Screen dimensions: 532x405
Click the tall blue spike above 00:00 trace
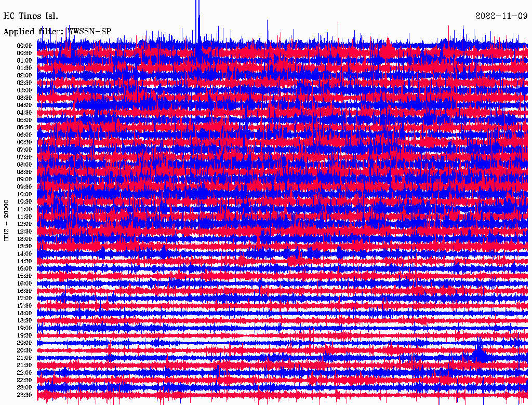pyautogui.click(x=197, y=21)
